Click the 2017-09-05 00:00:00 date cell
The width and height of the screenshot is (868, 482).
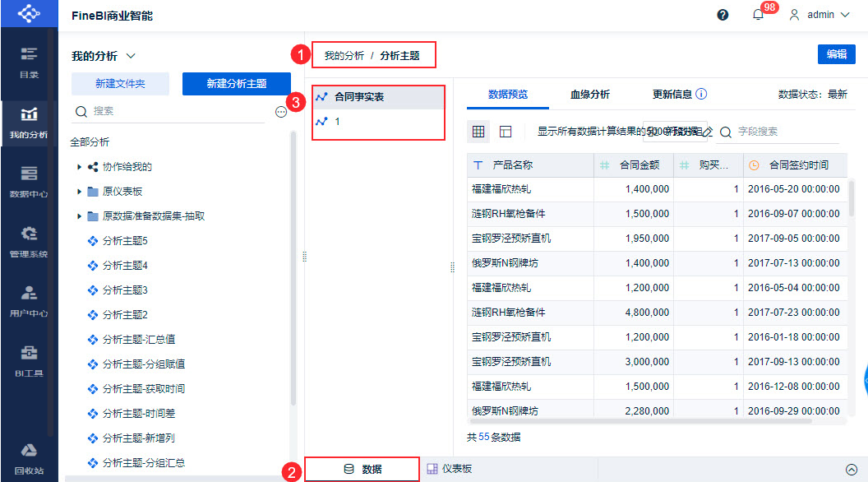click(795, 239)
